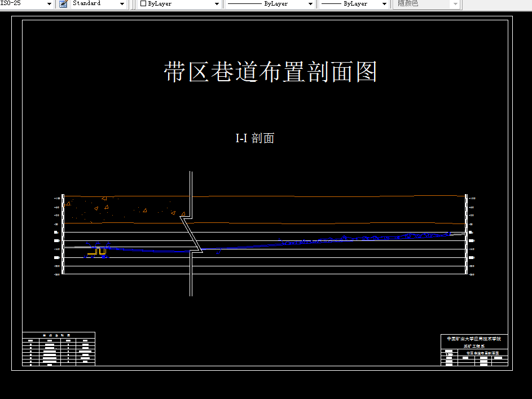Open the Standard text style dropdown
Image resolution: width=532 pixels, height=399 pixels.
[x=122, y=4]
